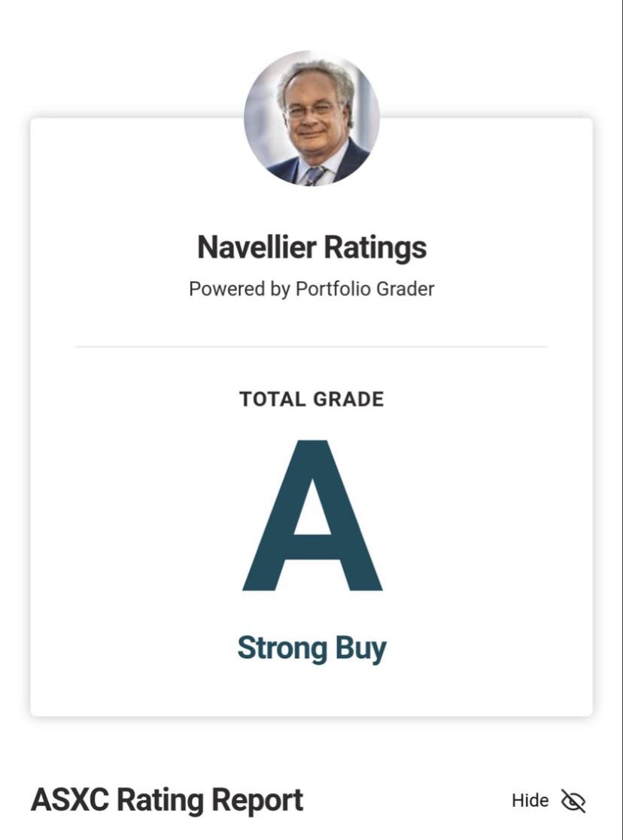
Task: Toggle the Hide label beside the report
Action: tap(530, 801)
